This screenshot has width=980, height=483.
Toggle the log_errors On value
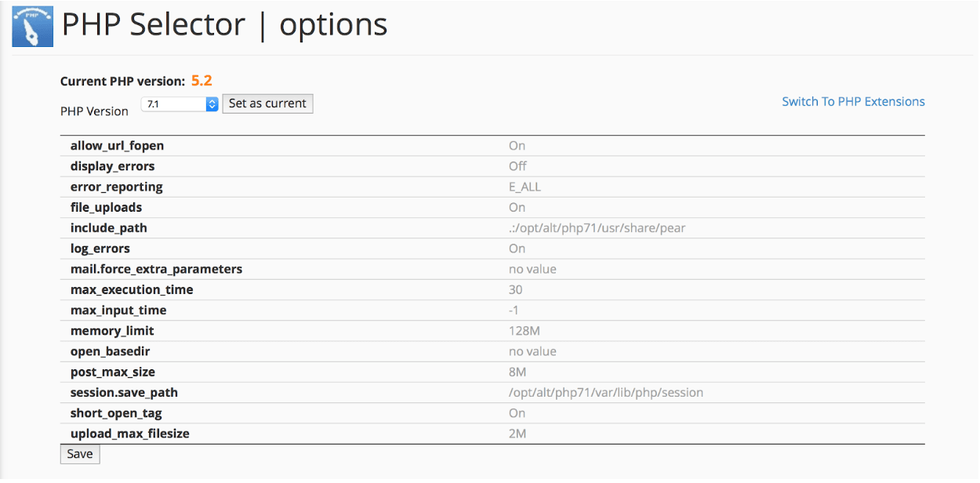point(517,249)
